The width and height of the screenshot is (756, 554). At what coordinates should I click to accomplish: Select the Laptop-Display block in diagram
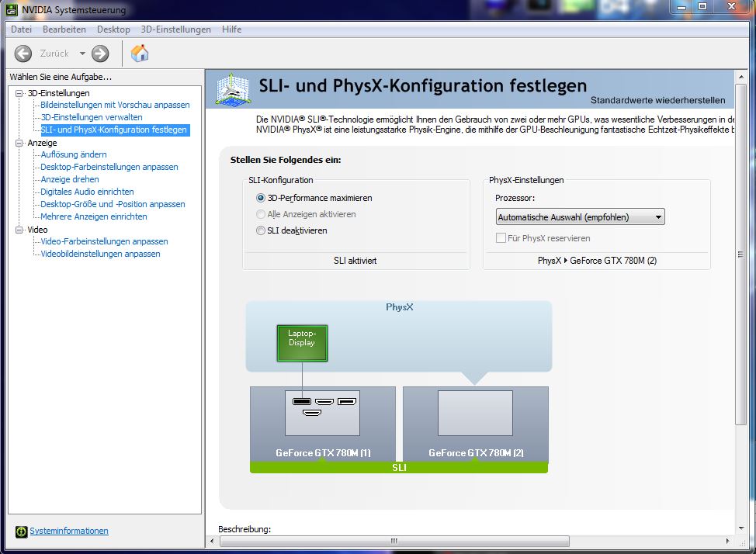point(302,343)
